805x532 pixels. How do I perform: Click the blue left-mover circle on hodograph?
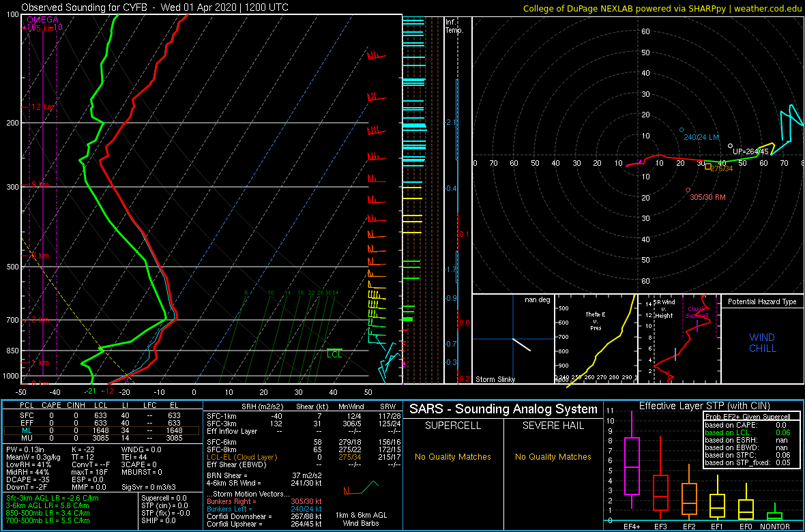pyautogui.click(x=682, y=130)
